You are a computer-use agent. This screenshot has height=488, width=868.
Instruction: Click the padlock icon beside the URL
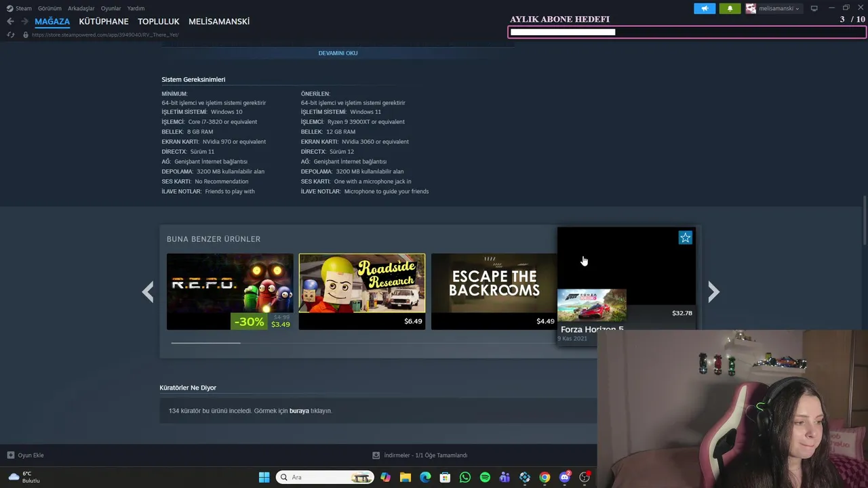[x=26, y=35]
